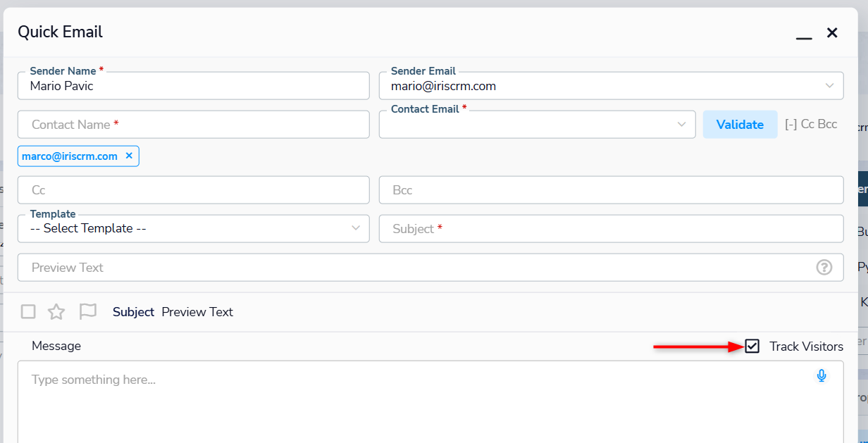Click the Bcc input field

click(612, 190)
